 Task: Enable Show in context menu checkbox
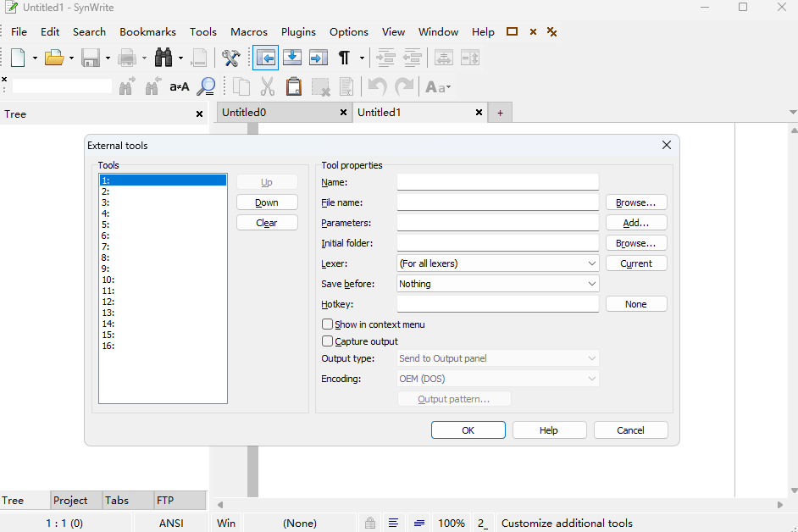pyautogui.click(x=327, y=324)
